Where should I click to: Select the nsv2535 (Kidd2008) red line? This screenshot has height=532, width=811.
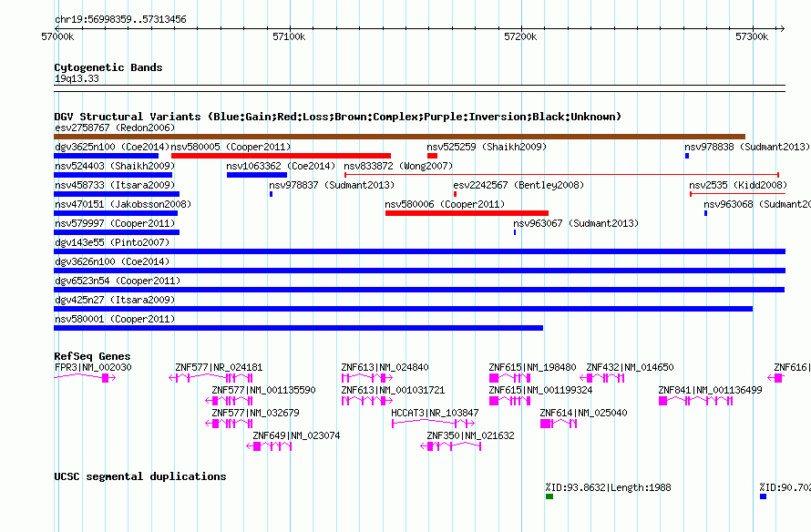coord(737,194)
